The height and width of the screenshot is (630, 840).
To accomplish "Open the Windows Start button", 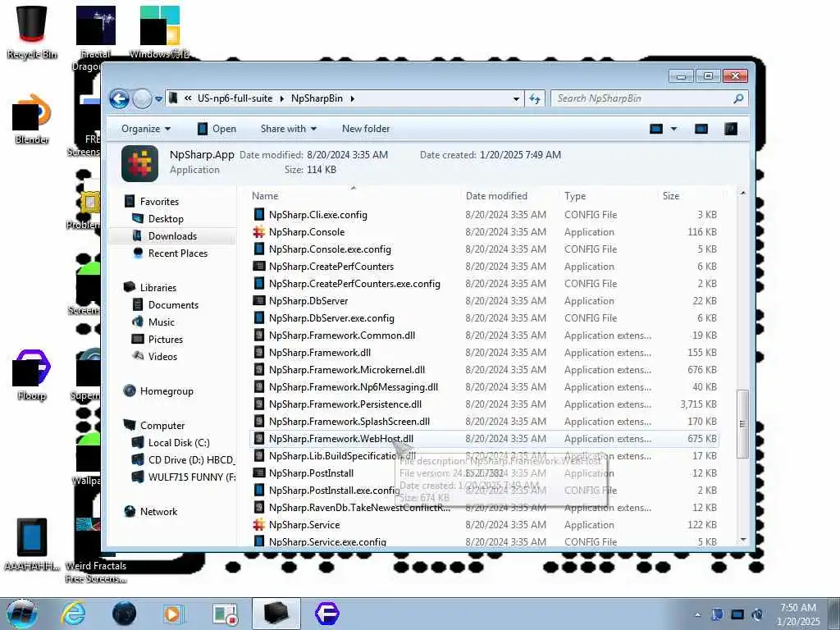I will tap(21, 614).
